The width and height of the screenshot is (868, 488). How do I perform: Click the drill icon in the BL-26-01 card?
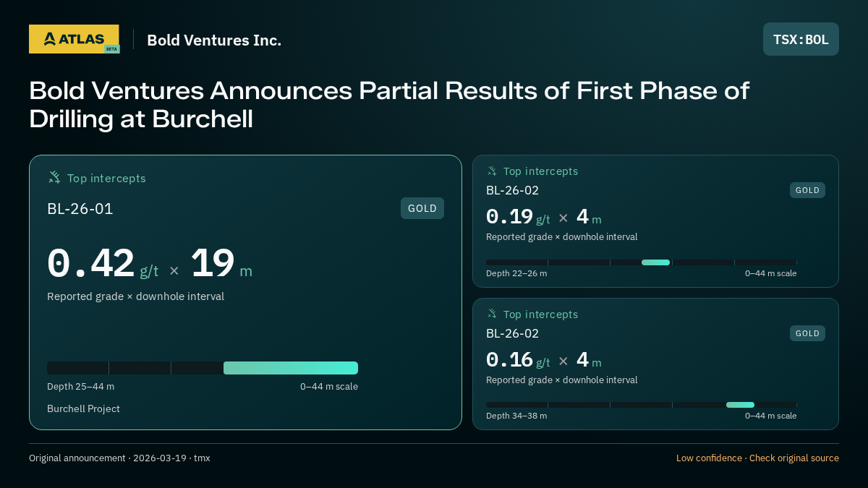(x=54, y=177)
